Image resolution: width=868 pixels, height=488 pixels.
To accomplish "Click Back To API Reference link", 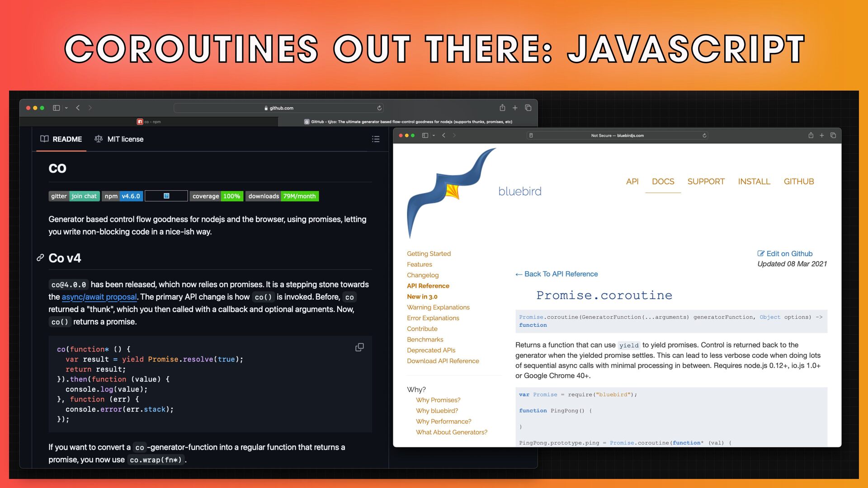I will (x=557, y=274).
